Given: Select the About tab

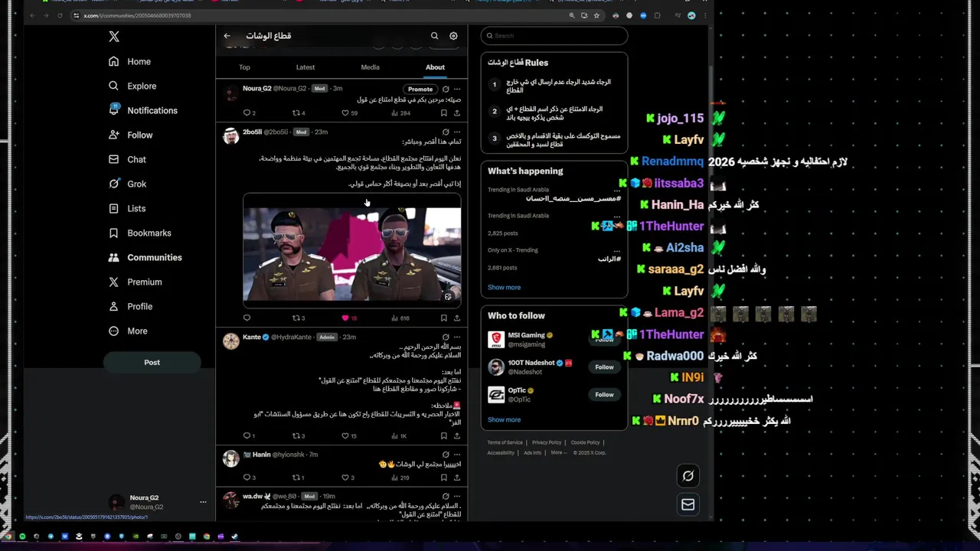Looking at the screenshot, I should (435, 67).
